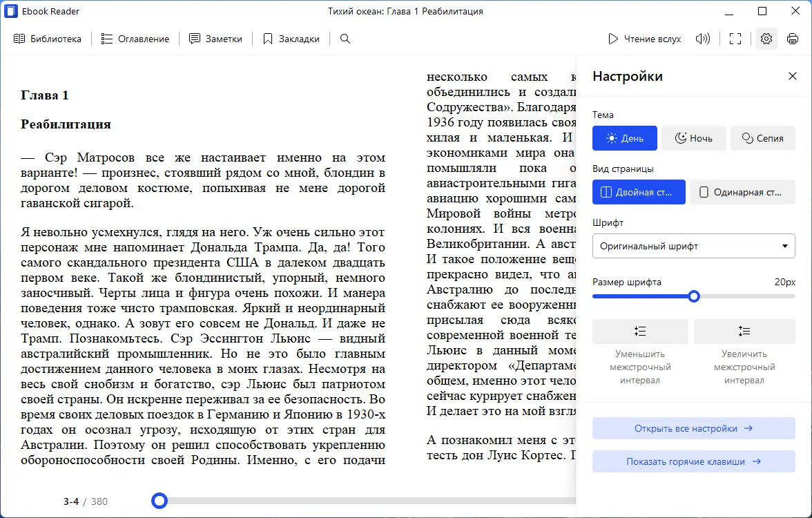Click the volume icon
Screen dimensions: 812x518
(x=702, y=39)
